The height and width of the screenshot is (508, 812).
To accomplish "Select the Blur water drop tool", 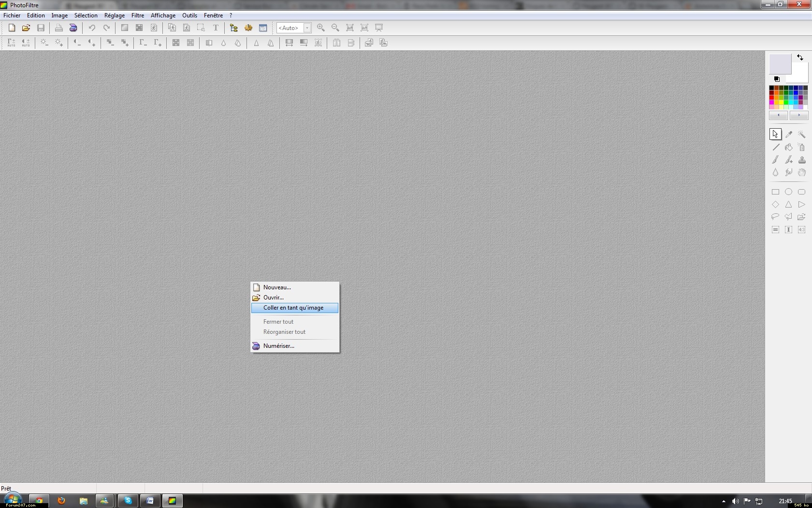I will [776, 172].
